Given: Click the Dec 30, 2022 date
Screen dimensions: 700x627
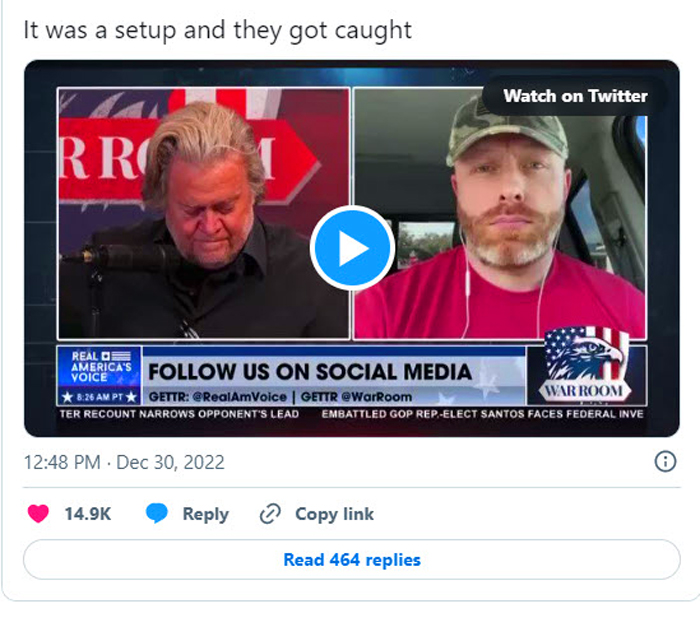Looking at the screenshot, I should tap(170, 462).
